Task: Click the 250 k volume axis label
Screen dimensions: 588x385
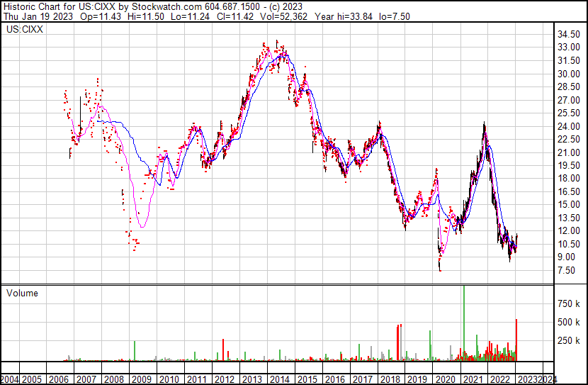Action: click(x=569, y=340)
